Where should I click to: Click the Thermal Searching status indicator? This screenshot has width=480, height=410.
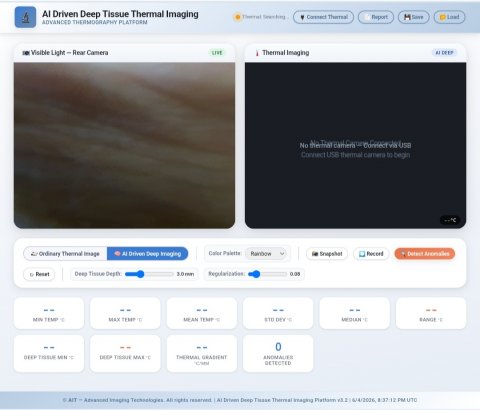[x=261, y=17]
